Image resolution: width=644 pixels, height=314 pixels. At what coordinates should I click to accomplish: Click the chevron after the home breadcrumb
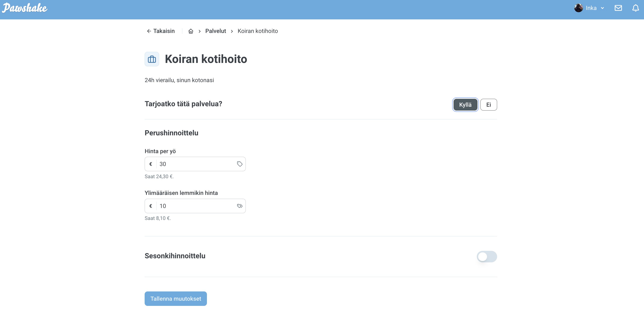pos(199,31)
